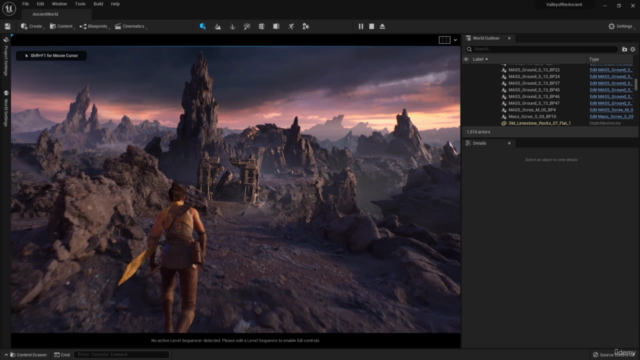Image resolution: width=640 pixels, height=360 pixels.
Task: Select SM_Limestone_Rocks_07_Flat_1 in the outliner
Action: coord(539,123)
